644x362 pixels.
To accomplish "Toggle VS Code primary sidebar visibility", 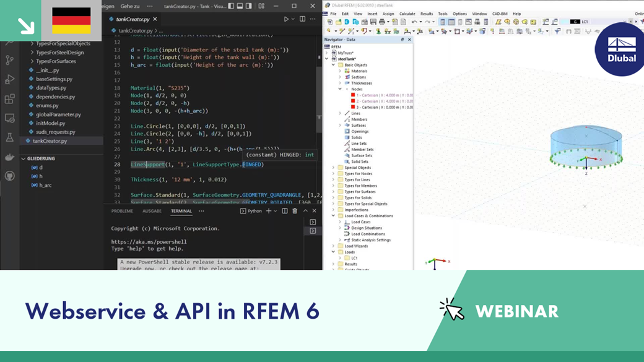I will [x=231, y=6].
